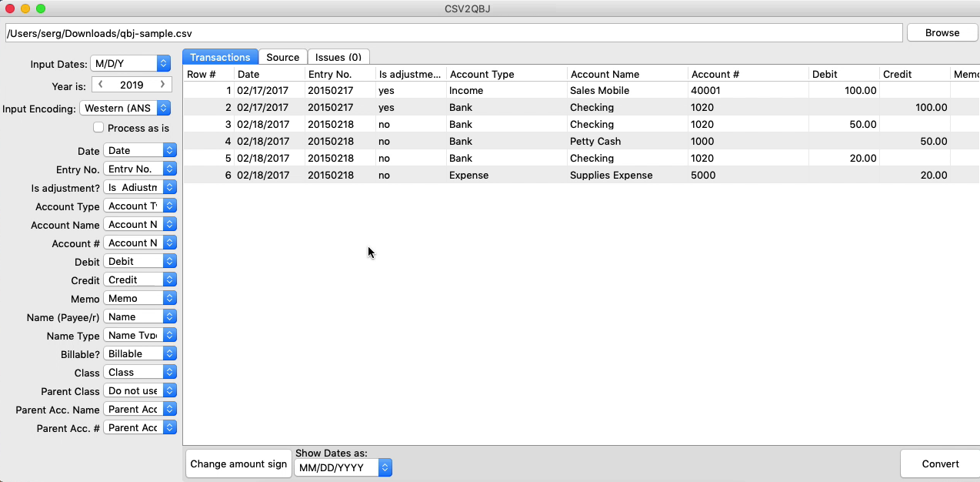Viewport: 980px width, 482px height.
Task: Click row 4 date 02/18/2017
Action: [x=269, y=141]
